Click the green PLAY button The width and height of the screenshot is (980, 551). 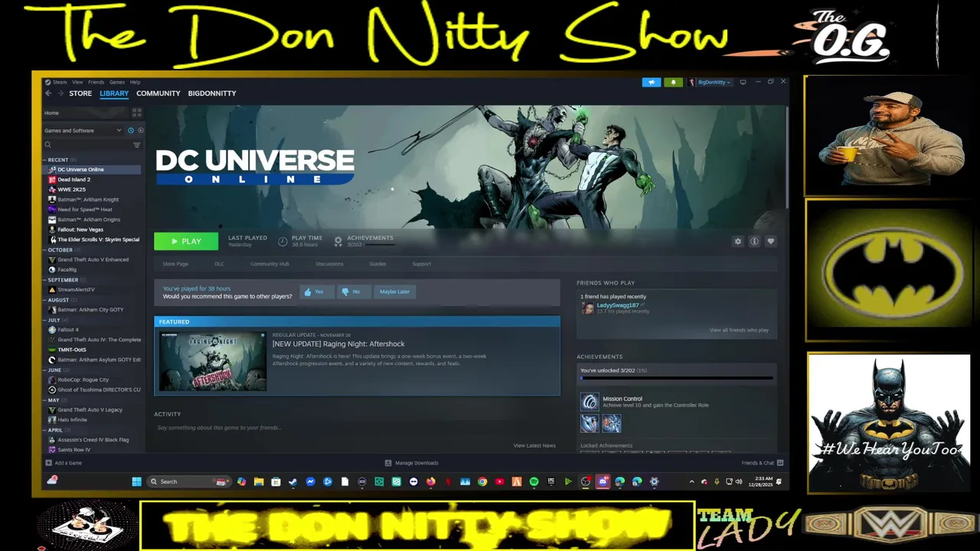tap(186, 241)
